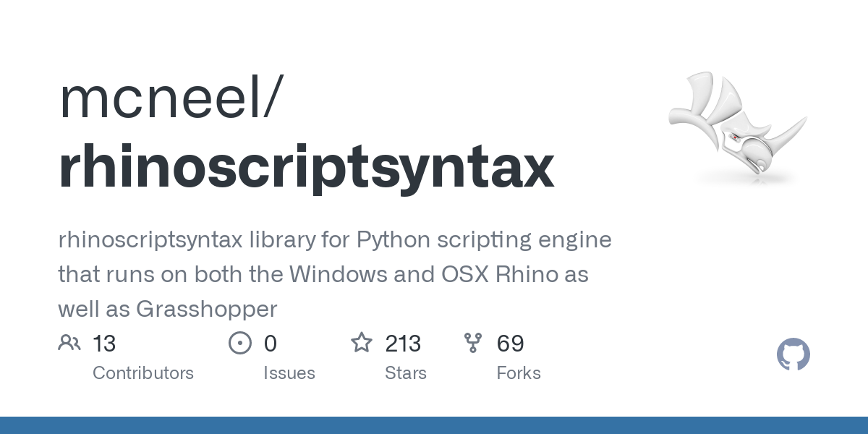Click the Stars label
The width and height of the screenshot is (868, 434).
point(406,373)
